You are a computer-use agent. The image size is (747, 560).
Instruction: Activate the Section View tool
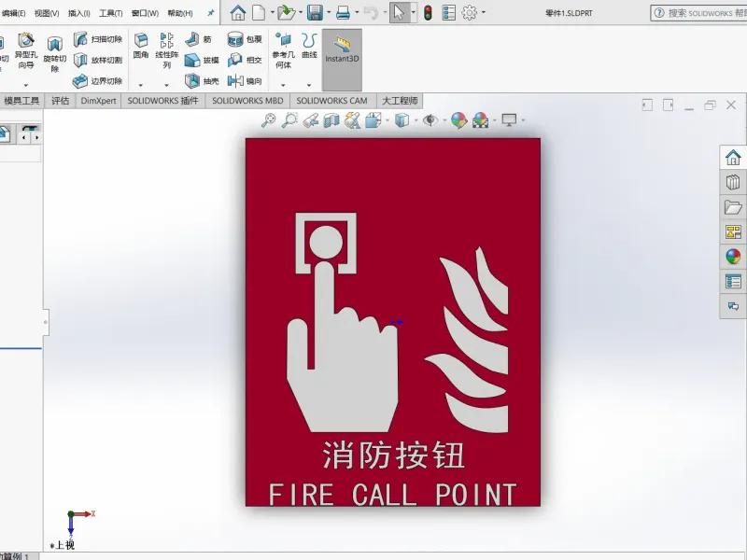331,120
